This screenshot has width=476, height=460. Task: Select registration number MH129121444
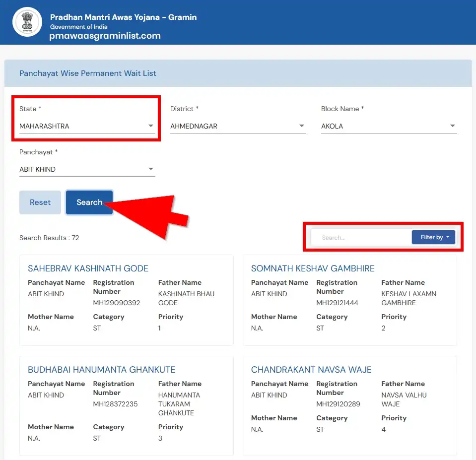[337, 303]
